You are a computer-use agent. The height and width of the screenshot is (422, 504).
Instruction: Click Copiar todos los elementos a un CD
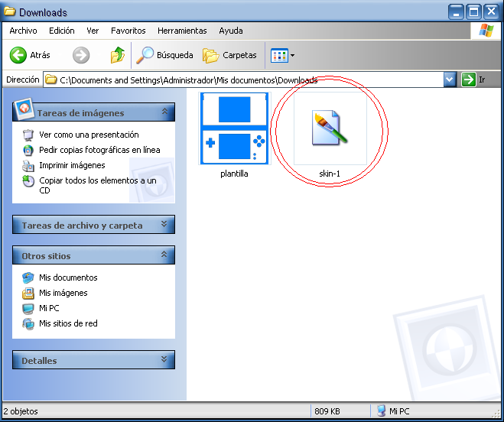tap(98, 186)
